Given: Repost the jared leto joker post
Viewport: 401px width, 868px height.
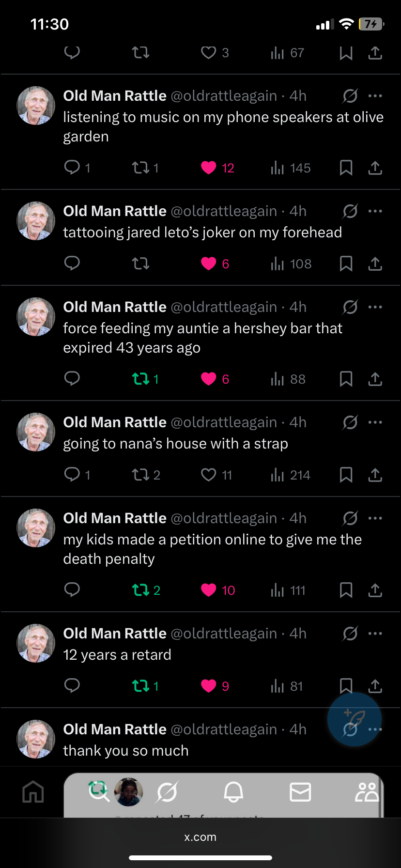Looking at the screenshot, I should [x=141, y=263].
